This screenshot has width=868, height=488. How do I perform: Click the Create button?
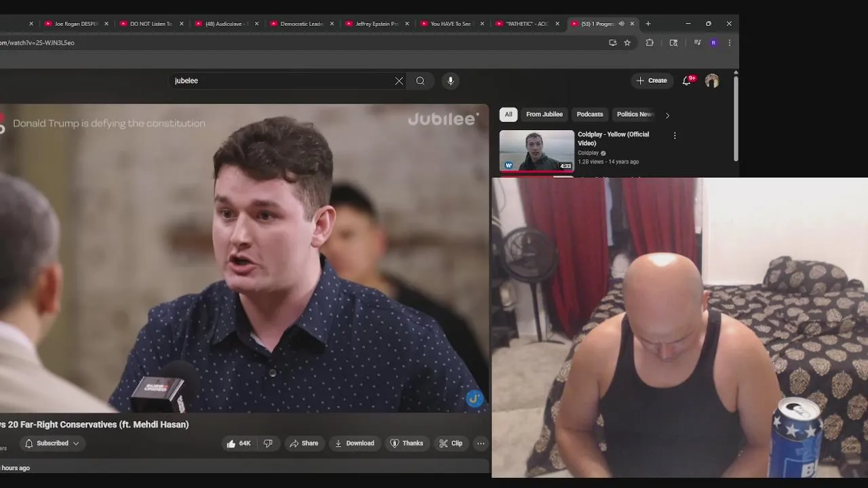coord(652,81)
